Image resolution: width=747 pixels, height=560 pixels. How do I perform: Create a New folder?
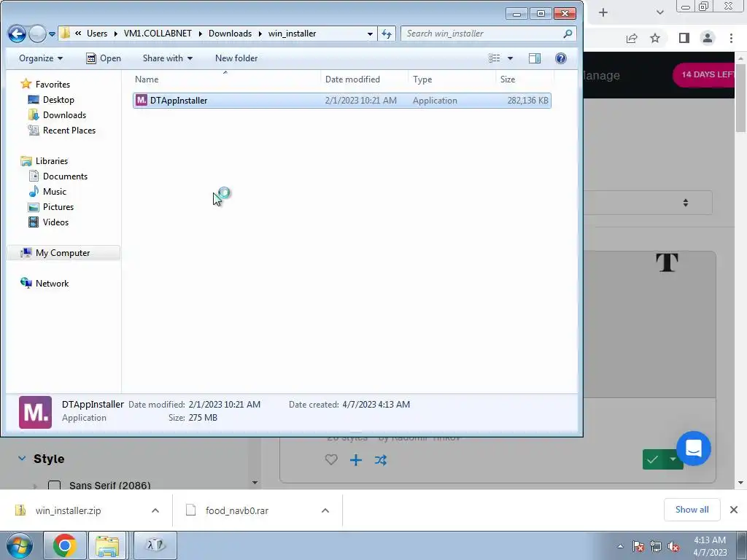(x=236, y=58)
